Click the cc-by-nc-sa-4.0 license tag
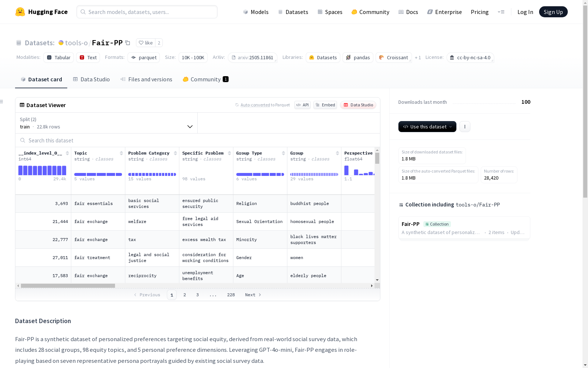This screenshot has width=588, height=368. [470, 57]
